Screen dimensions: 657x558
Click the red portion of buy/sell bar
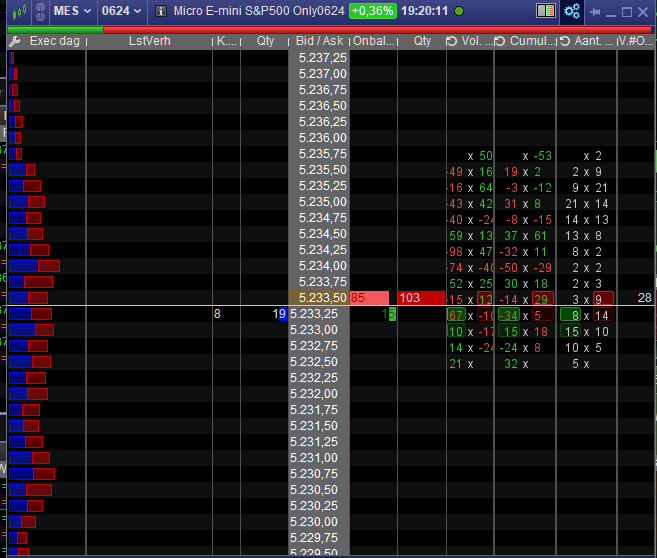(x=378, y=30)
